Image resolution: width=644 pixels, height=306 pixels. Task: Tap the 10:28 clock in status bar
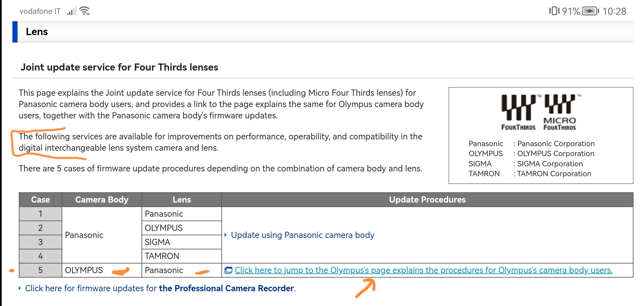coord(614,11)
